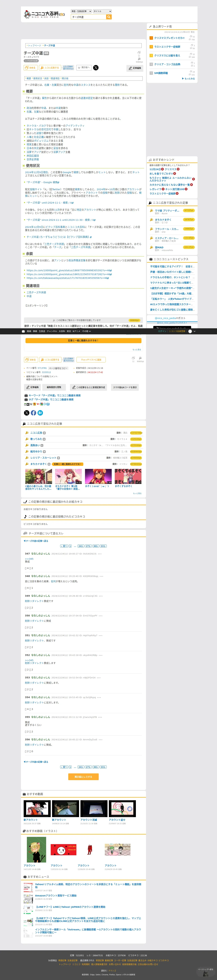This screenshot has height=980, width=217.
Task: Collapse the 関連項目 section heading icon
Action: click(x=24, y=286)
